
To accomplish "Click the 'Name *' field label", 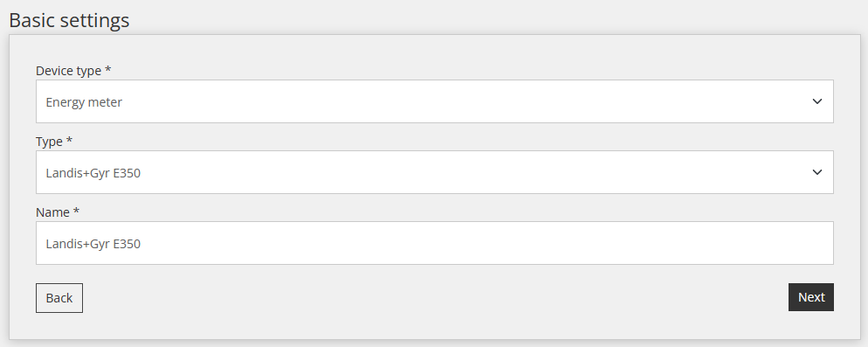I will coord(58,212).
